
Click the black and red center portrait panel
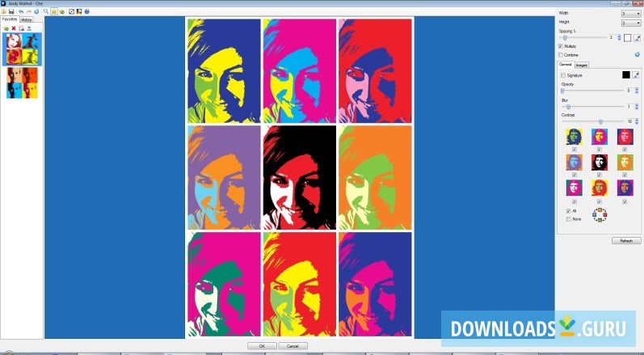point(300,178)
